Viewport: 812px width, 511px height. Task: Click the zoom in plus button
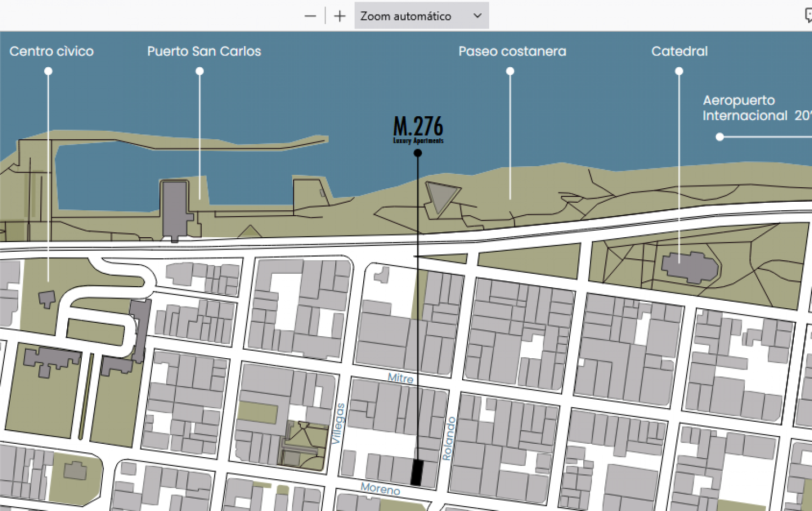coord(340,16)
